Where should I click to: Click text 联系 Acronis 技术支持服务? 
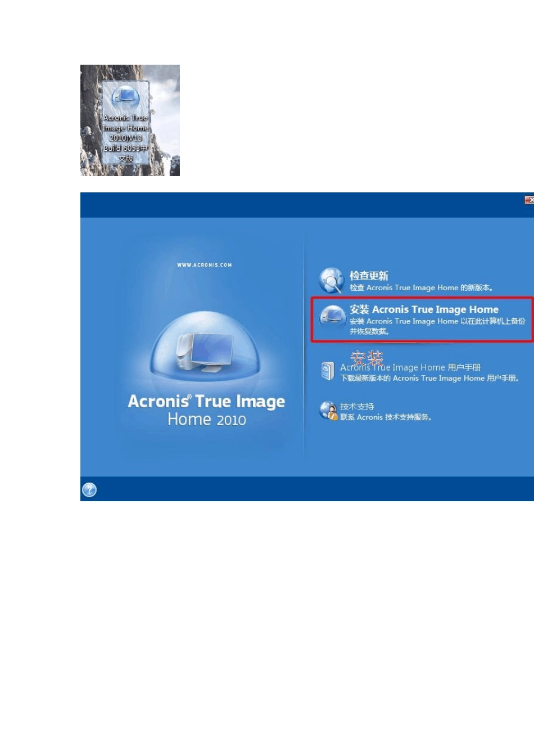point(386,417)
